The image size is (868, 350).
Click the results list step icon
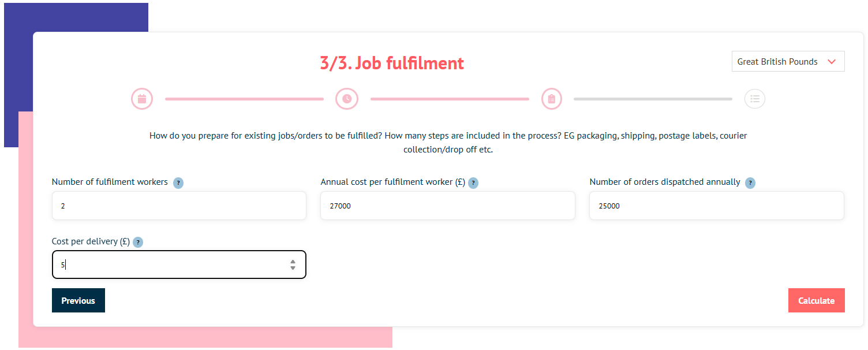coord(754,99)
